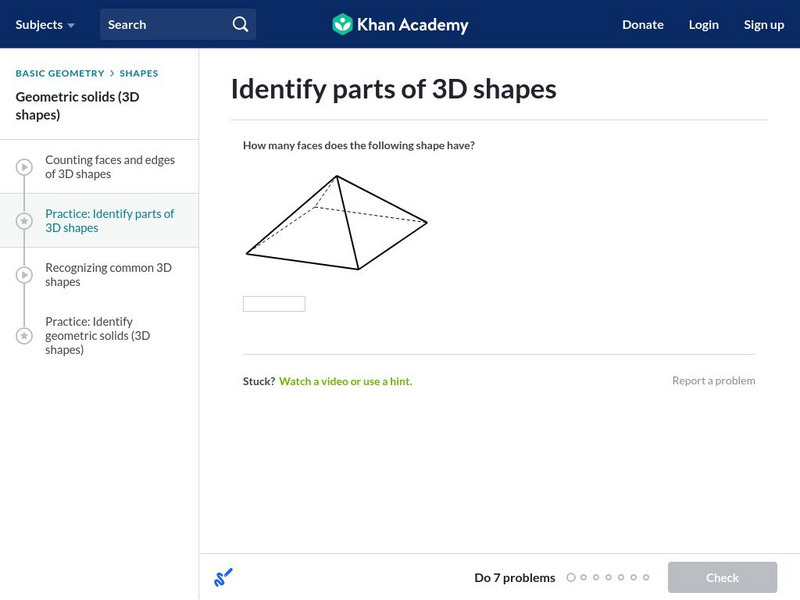Click Login in the header
Viewport: 800px width, 600px height.
pyautogui.click(x=704, y=24)
